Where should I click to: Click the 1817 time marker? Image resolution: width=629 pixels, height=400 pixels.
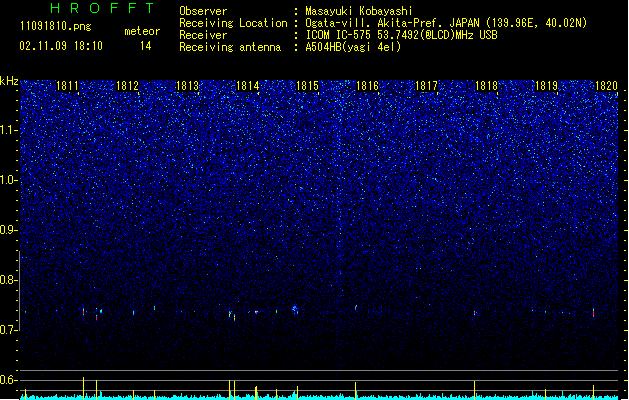tap(426, 85)
